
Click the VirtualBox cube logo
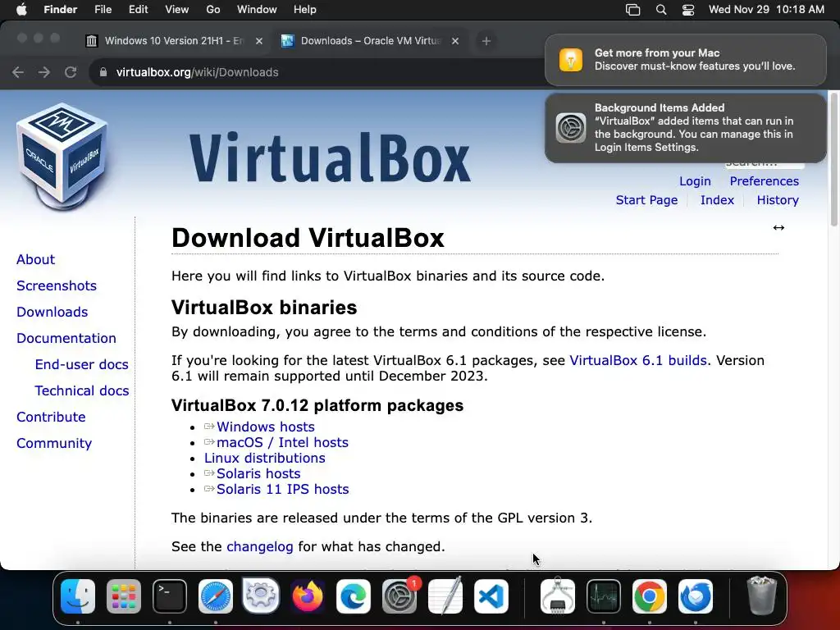click(62, 157)
